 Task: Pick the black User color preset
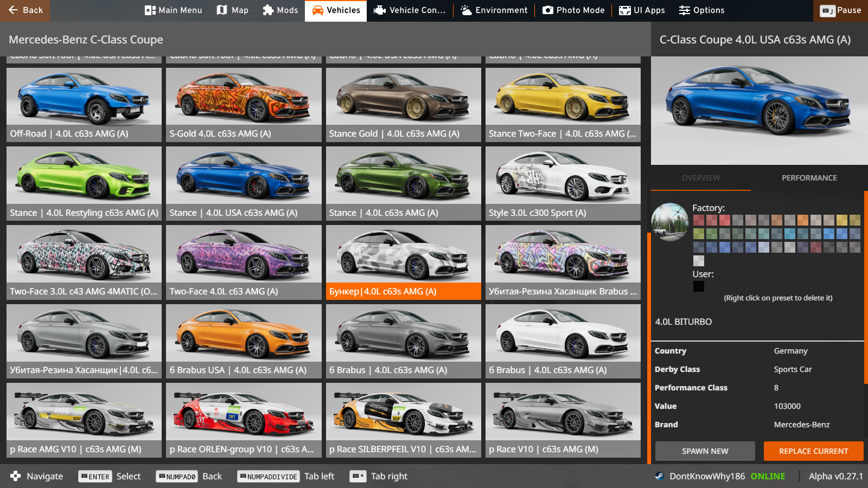click(699, 286)
